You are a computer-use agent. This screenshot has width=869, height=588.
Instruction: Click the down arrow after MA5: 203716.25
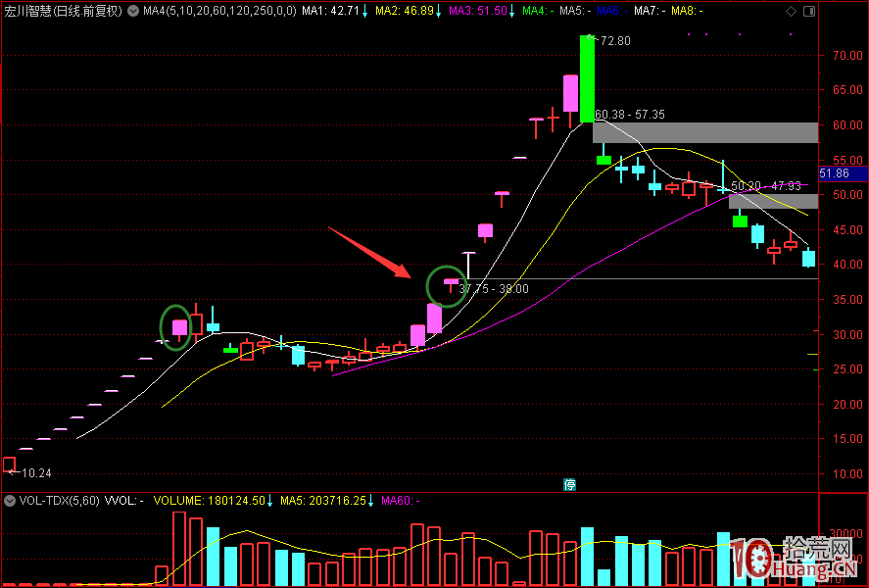(370, 501)
